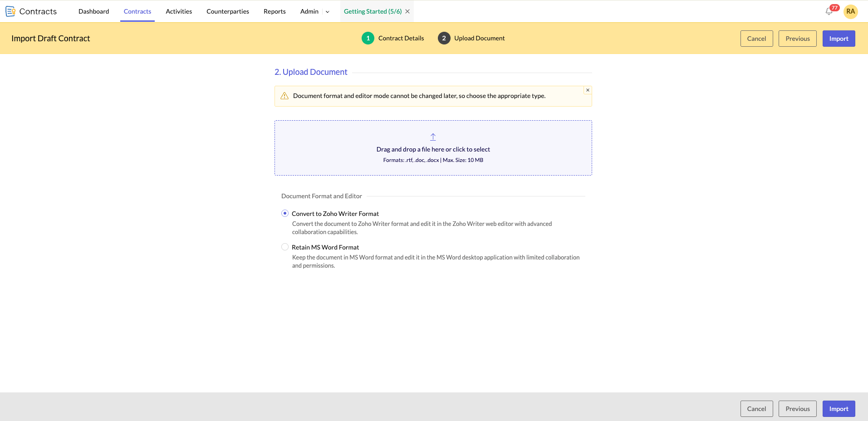
Task: Expand the Admin dropdown arrow
Action: [x=328, y=12]
